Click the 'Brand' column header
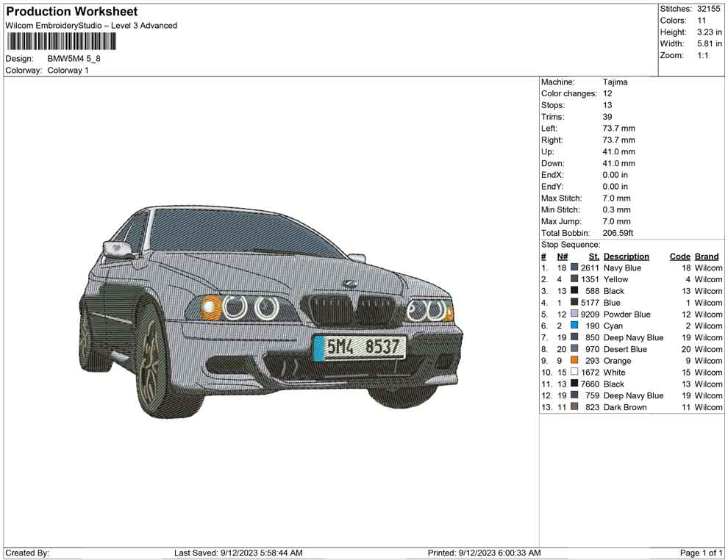 (707, 256)
